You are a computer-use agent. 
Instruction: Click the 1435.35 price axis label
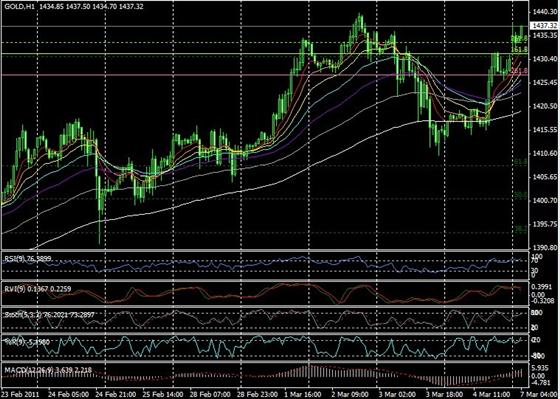(544, 35)
